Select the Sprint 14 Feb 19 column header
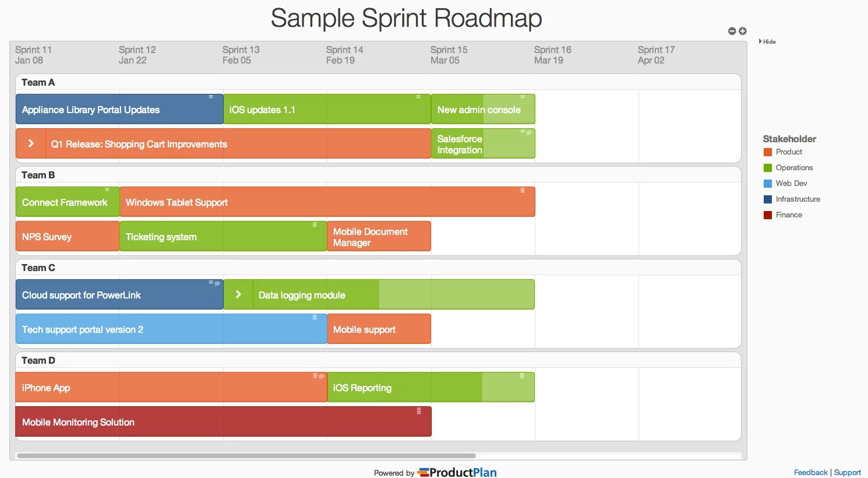The height and width of the screenshot is (478, 868). [x=345, y=55]
